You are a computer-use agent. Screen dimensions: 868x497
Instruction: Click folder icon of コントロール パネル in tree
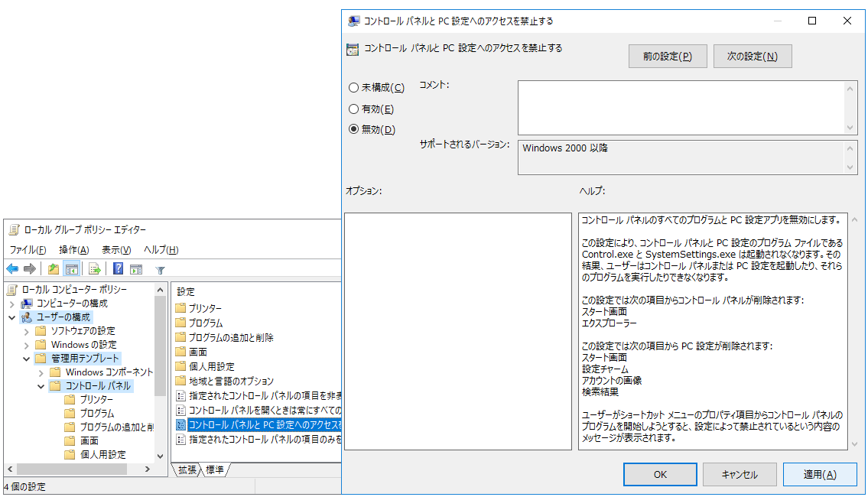click(55, 386)
